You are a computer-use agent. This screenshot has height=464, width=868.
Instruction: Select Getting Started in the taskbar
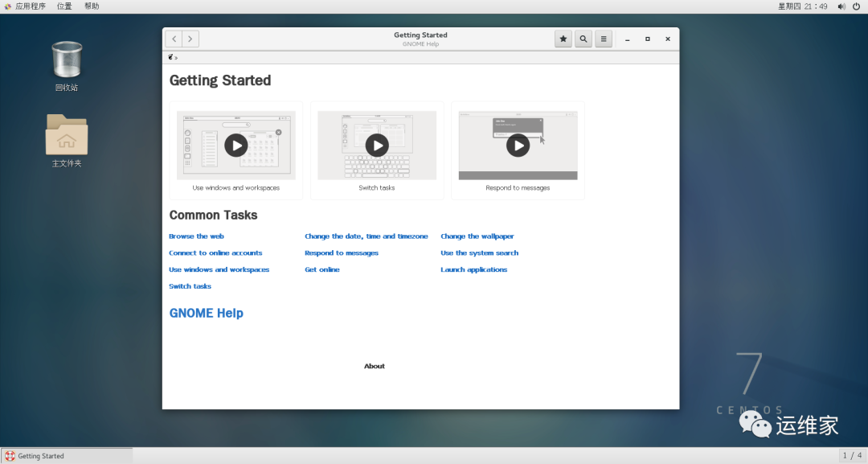click(67, 456)
